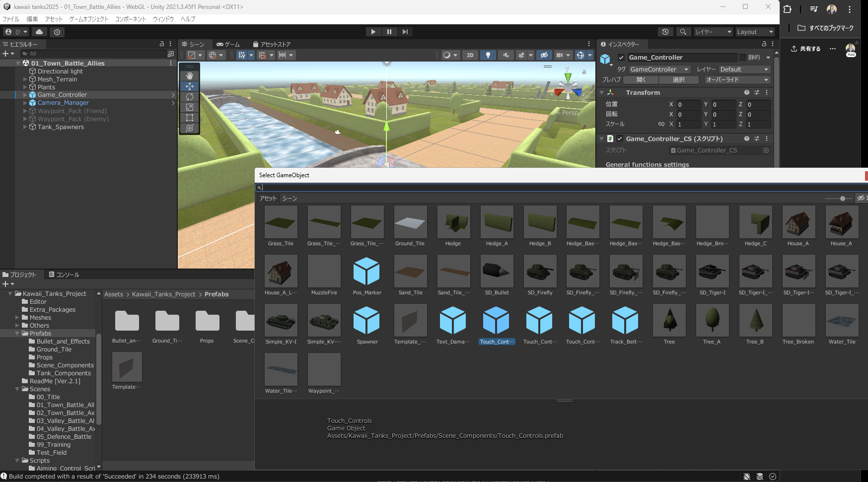The height and width of the screenshot is (482, 868).
Task: Disable the Game_Controller_CS script checkbox
Action: [x=620, y=139]
